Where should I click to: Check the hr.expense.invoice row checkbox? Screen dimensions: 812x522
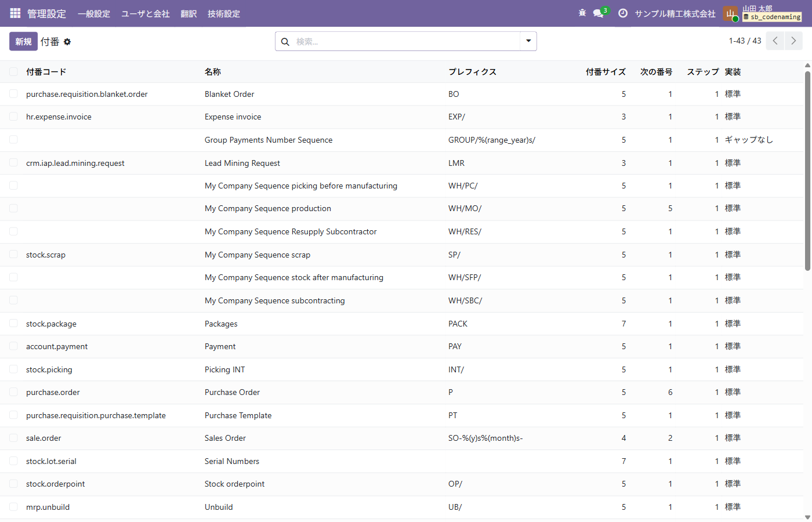click(x=13, y=117)
